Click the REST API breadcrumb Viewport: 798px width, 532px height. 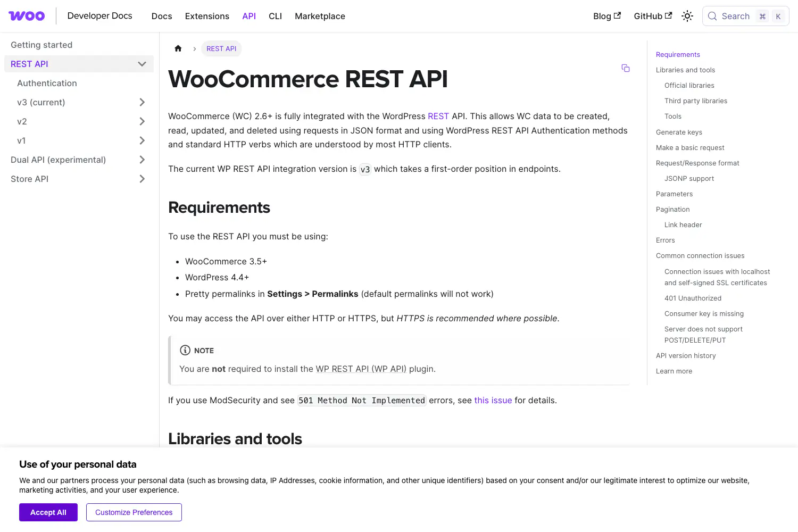coord(221,48)
